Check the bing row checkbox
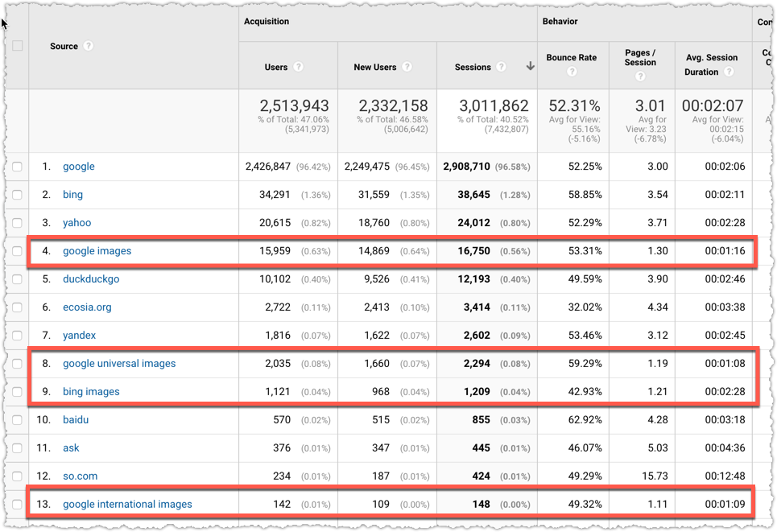Screen dimensions: 777x532 pyautogui.click(x=18, y=195)
